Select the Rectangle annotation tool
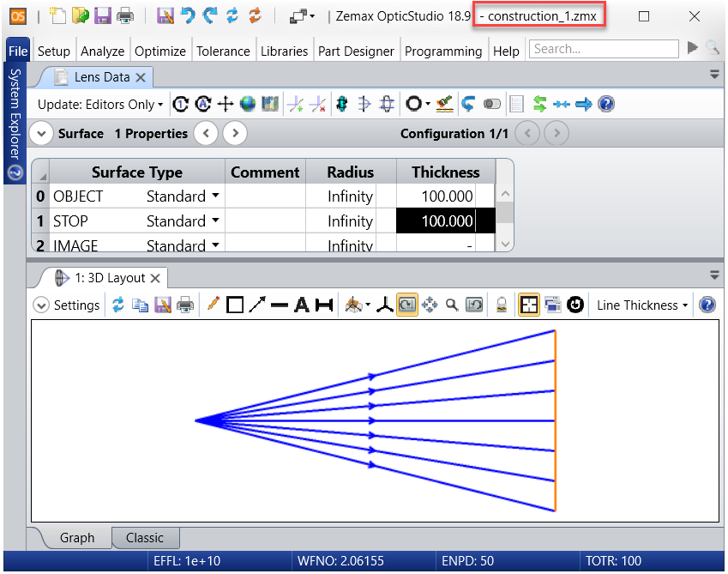This screenshot has width=728, height=574. coord(233,305)
